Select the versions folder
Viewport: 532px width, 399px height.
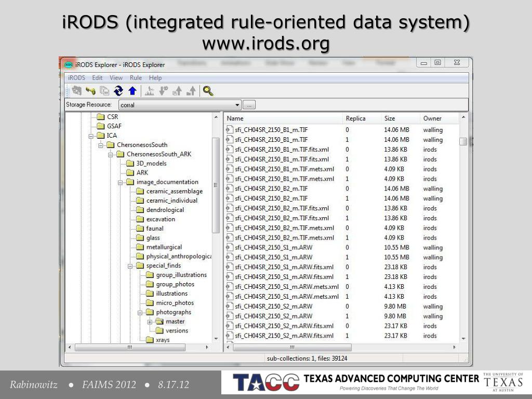(177, 331)
